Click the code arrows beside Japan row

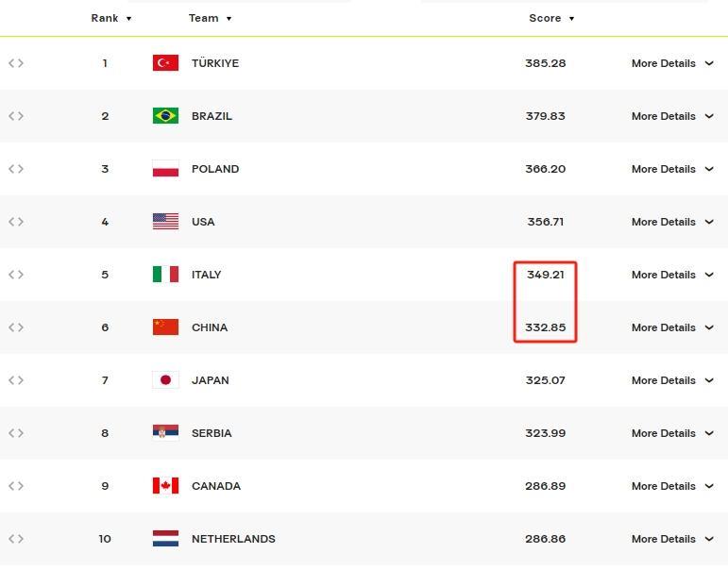pyautogui.click(x=16, y=380)
